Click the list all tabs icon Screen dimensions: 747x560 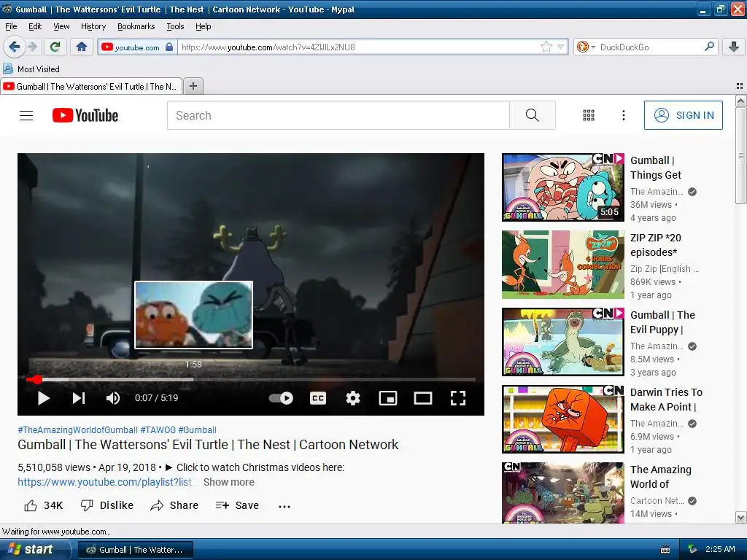740,86
